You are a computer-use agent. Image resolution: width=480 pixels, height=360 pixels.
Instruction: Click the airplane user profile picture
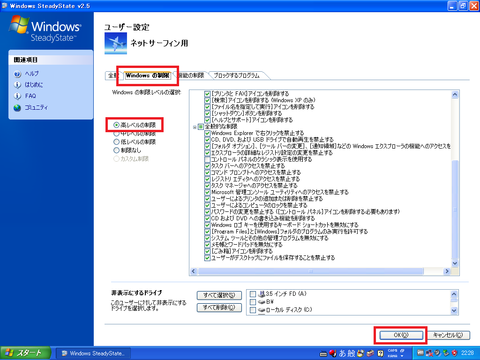[x=116, y=43]
